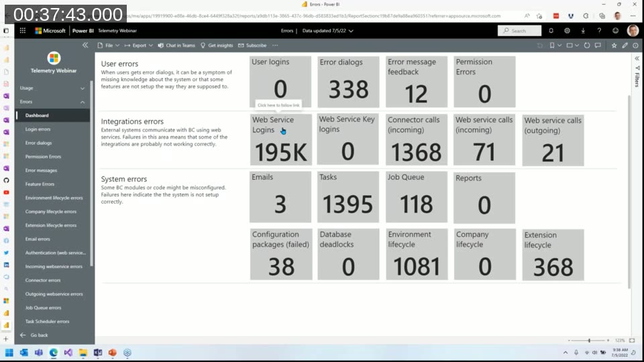
Task: Open the app launcher waffle icon
Action: 23,31
